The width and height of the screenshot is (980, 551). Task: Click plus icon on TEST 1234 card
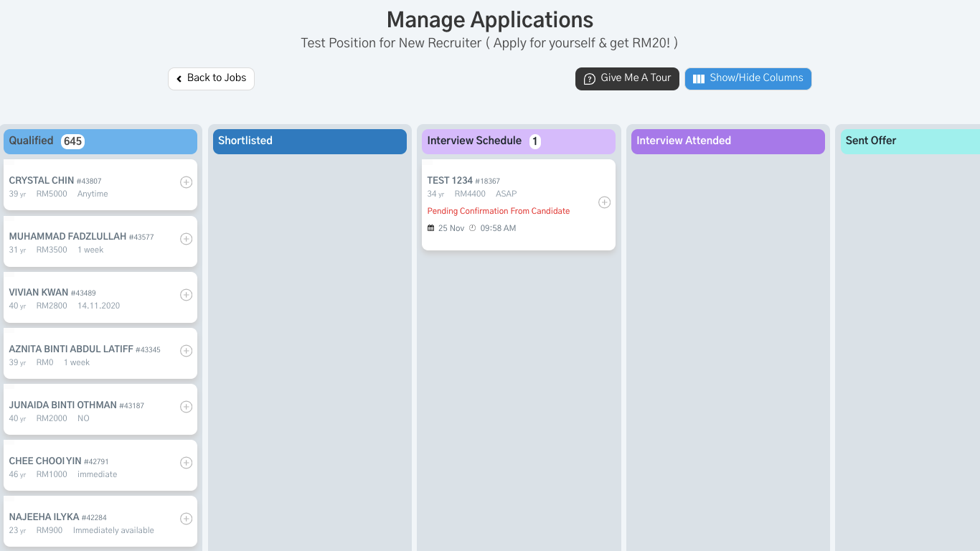click(x=604, y=202)
